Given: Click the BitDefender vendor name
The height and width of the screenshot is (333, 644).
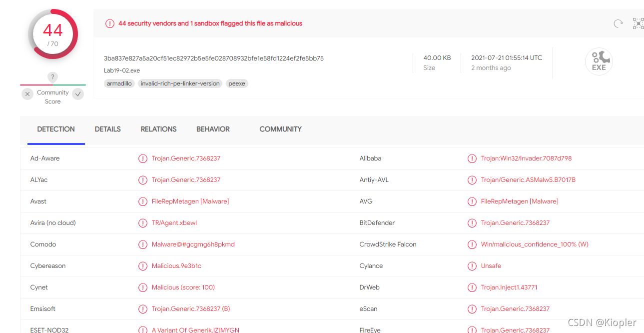Looking at the screenshot, I should pos(377,223).
